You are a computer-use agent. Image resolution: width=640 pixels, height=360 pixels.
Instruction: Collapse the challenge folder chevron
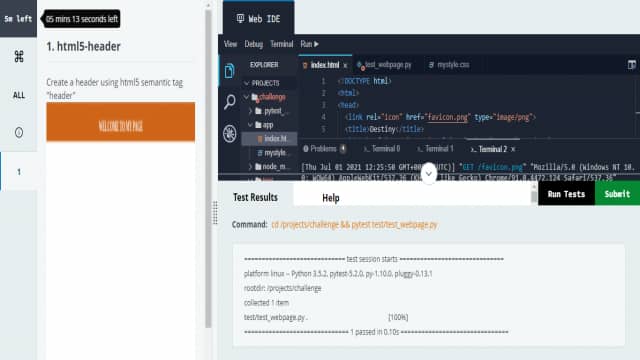click(x=246, y=97)
